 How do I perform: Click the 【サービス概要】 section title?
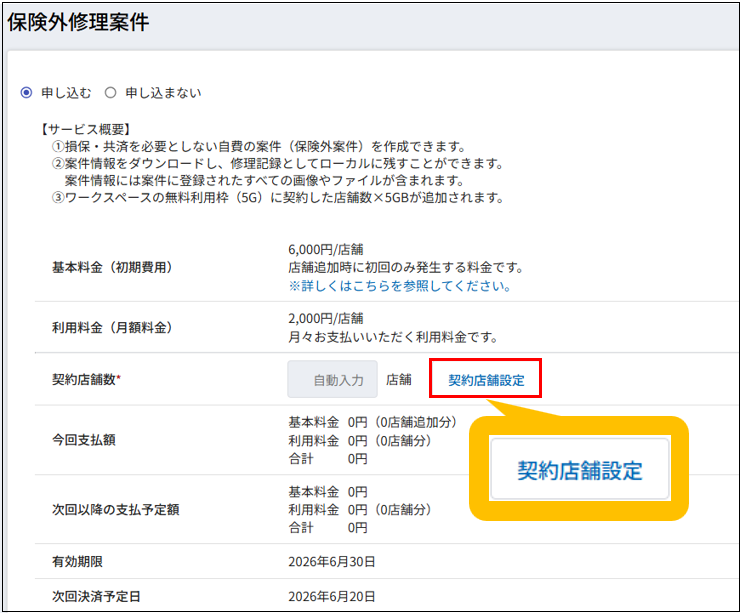pyautogui.click(x=90, y=129)
